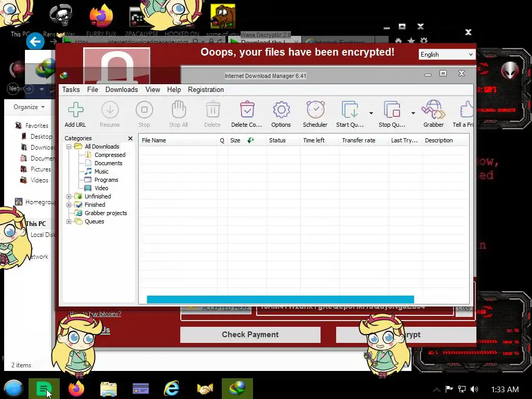Select Video category
The height and width of the screenshot is (399, 532).
coord(101,188)
